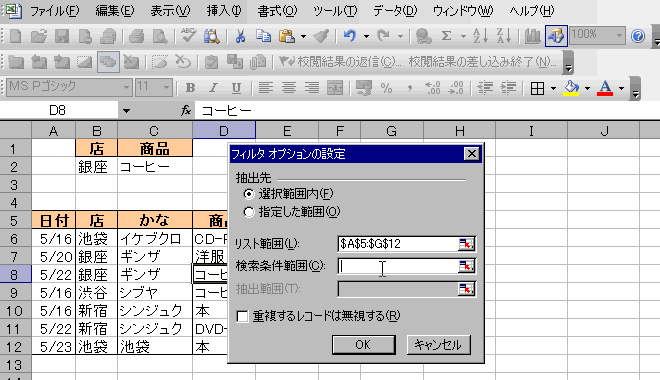Click cell C2 containing コーヒー
This screenshot has width=660, height=380.
point(155,167)
